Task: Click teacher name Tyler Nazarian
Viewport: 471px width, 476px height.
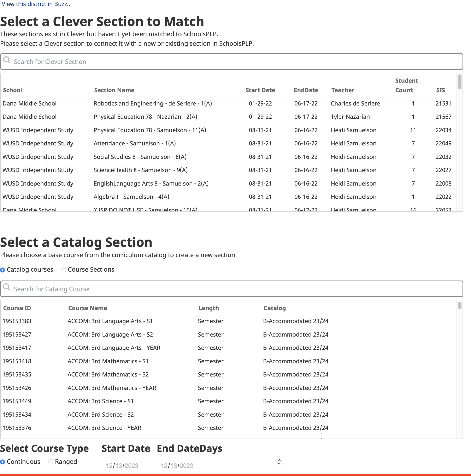Action: coord(350,117)
